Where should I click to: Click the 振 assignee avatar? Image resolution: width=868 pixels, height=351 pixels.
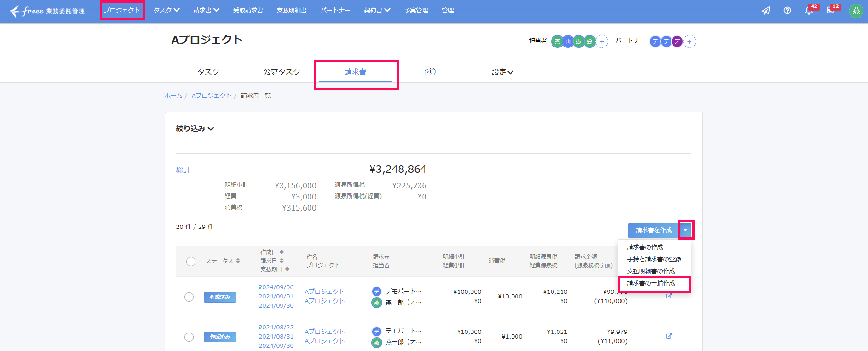coord(579,41)
